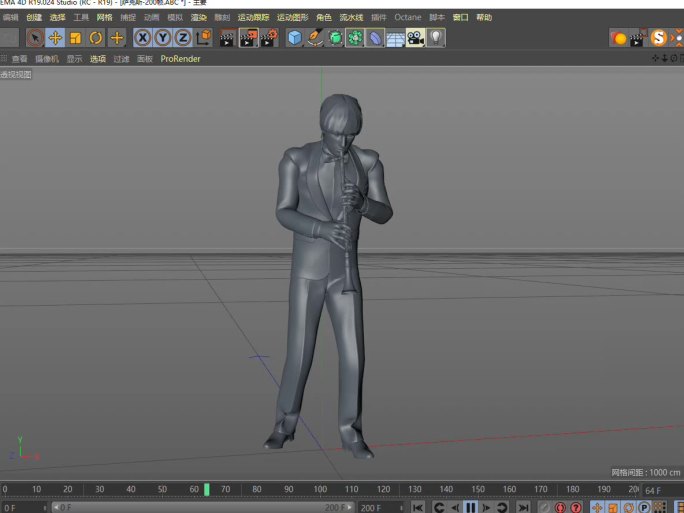The width and height of the screenshot is (684, 513).
Task: Open viewport 面板 menu
Action: click(x=145, y=59)
